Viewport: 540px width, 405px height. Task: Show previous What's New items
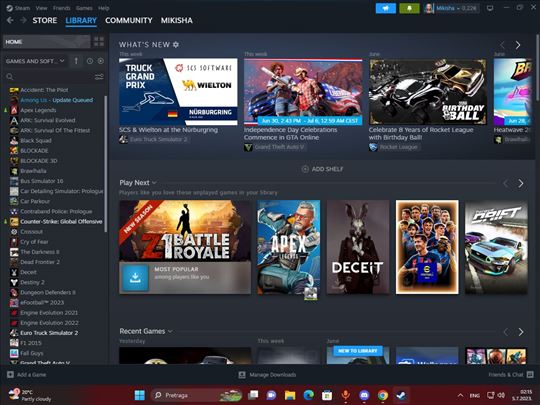(502, 45)
